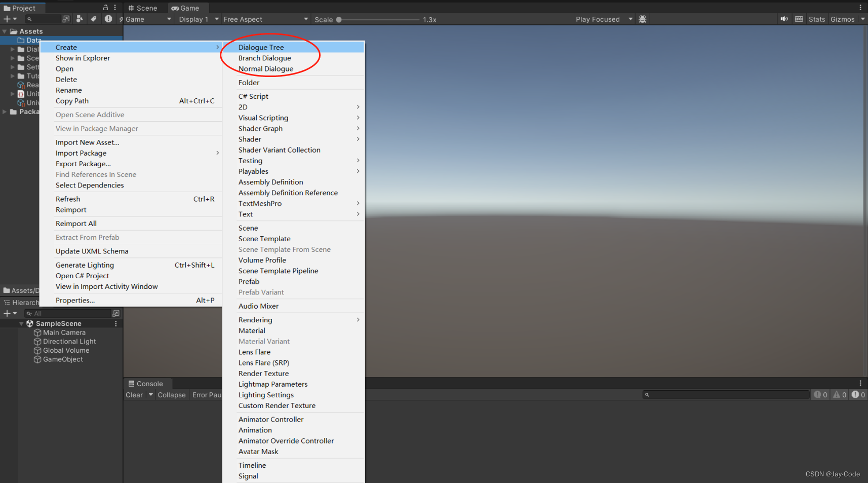
Task: Open the Display 1 dropdown
Action: [199, 19]
